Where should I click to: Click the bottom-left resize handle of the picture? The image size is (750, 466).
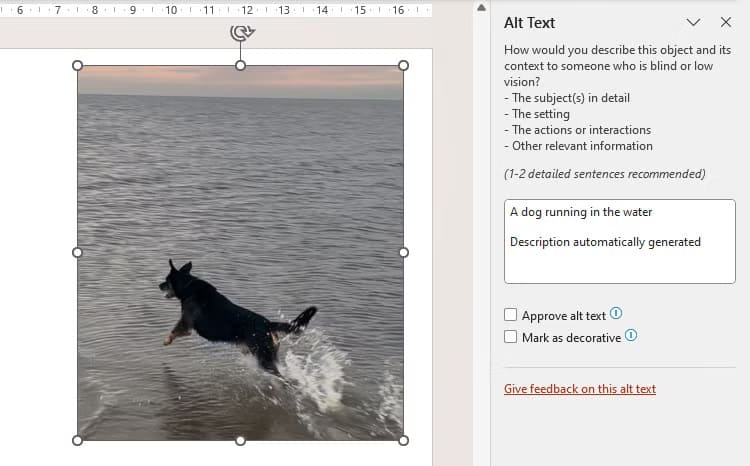(x=77, y=440)
